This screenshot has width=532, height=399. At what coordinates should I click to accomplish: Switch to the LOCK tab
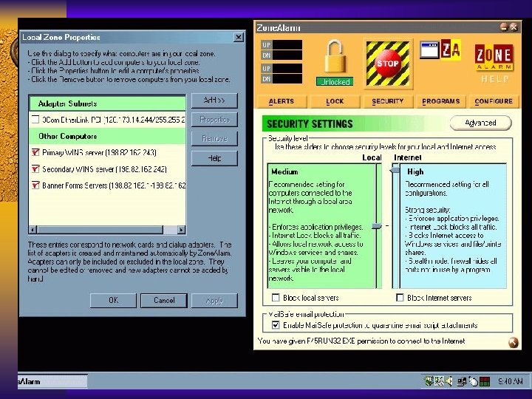(x=335, y=101)
